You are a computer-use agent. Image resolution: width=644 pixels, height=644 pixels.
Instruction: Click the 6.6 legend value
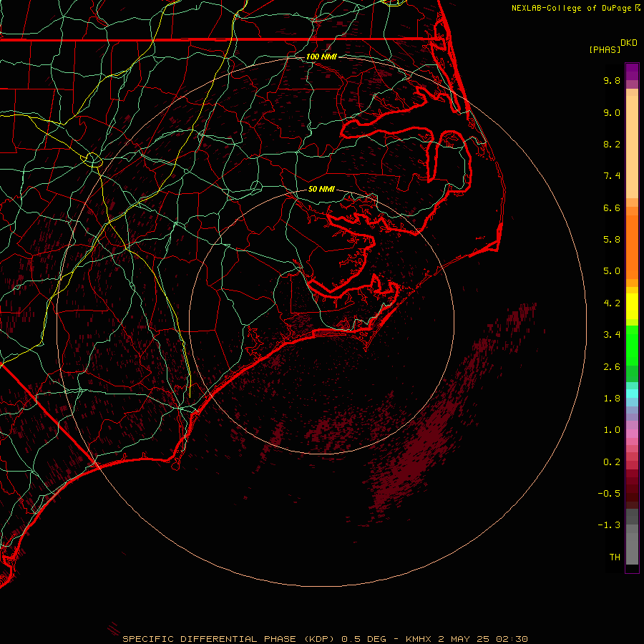coord(612,208)
